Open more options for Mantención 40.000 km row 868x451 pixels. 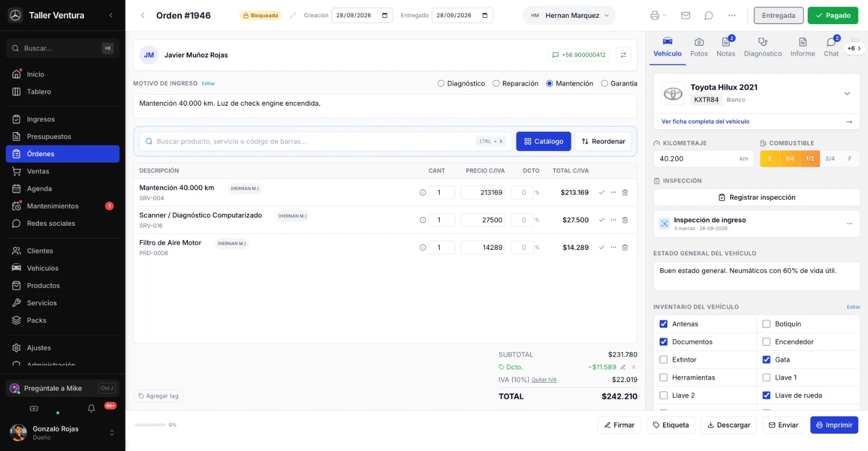point(613,192)
